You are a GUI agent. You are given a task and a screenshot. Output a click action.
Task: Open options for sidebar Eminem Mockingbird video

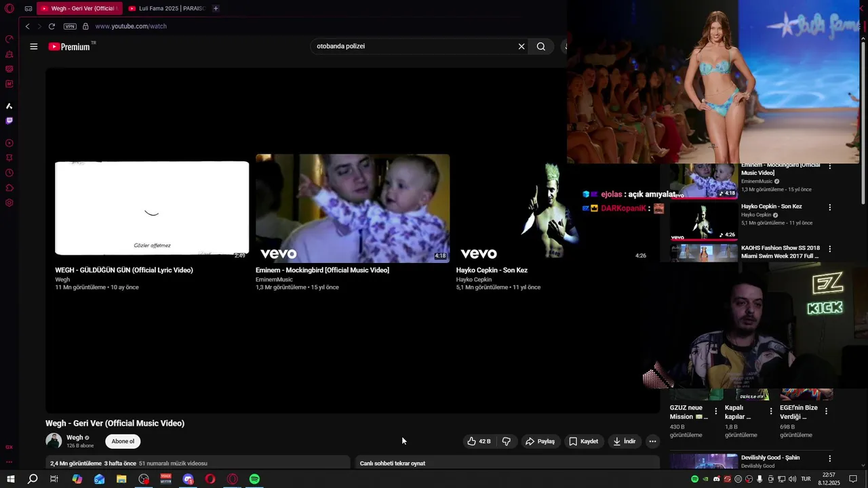point(829,166)
